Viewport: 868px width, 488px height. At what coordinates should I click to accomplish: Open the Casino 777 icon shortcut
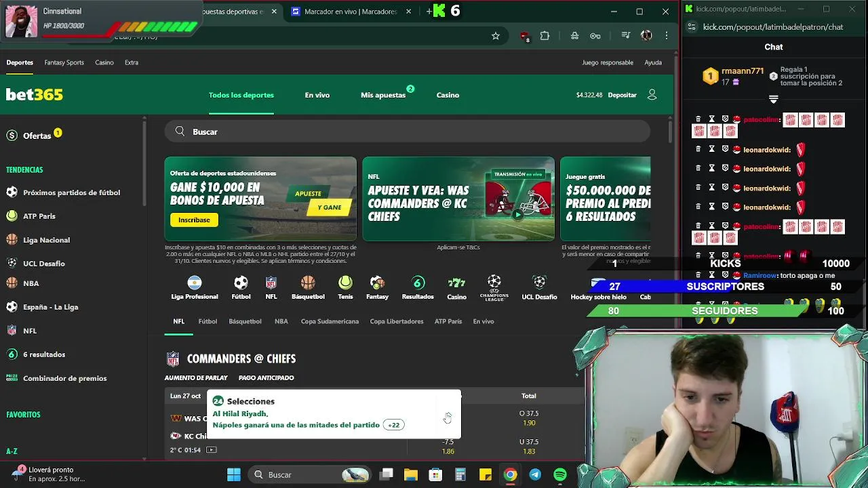456,287
